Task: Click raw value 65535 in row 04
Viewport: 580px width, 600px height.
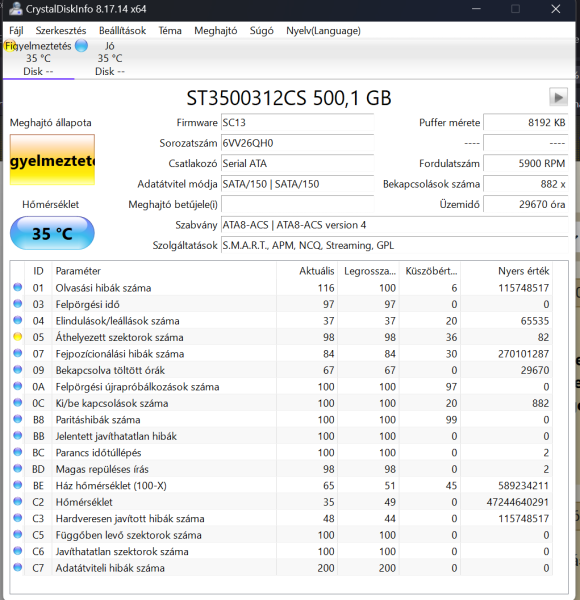Action: coord(534,321)
